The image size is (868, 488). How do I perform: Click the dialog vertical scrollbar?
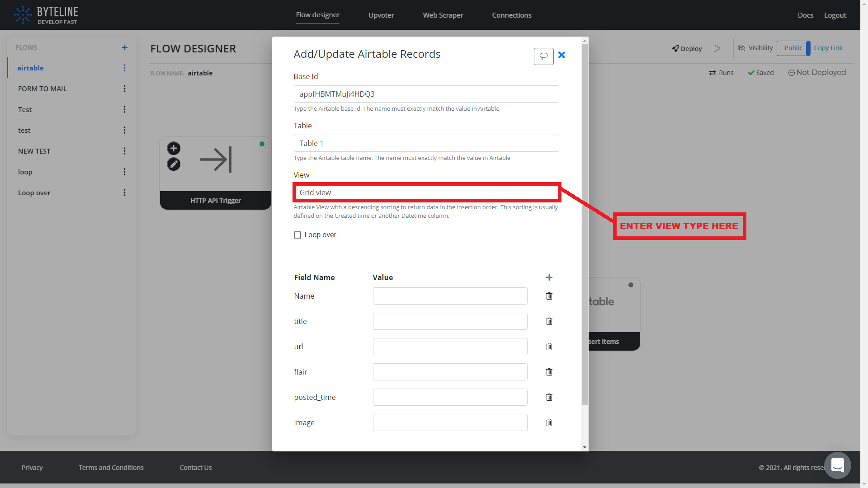585,225
